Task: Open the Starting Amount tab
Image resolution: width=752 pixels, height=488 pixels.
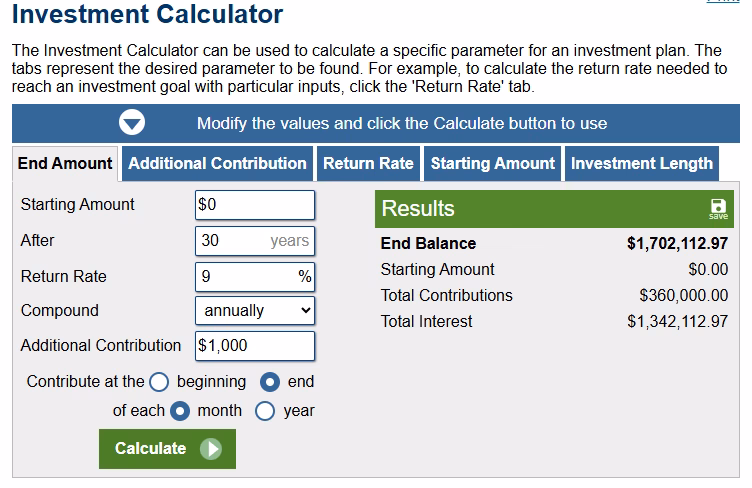Action: click(x=492, y=163)
